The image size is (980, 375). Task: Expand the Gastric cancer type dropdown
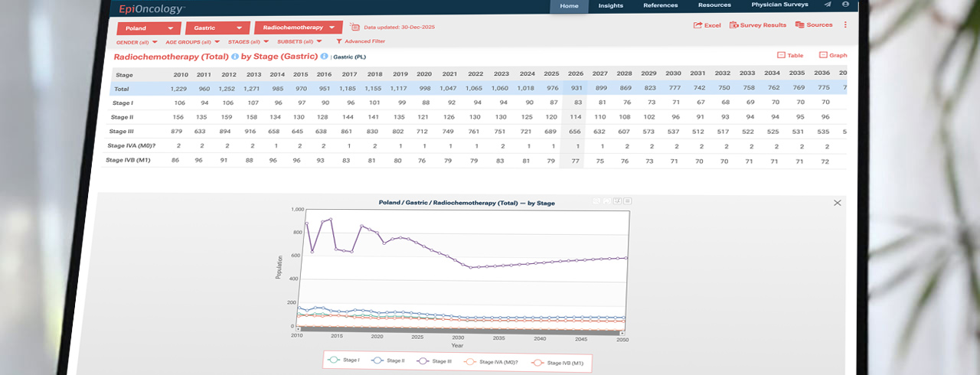point(216,27)
